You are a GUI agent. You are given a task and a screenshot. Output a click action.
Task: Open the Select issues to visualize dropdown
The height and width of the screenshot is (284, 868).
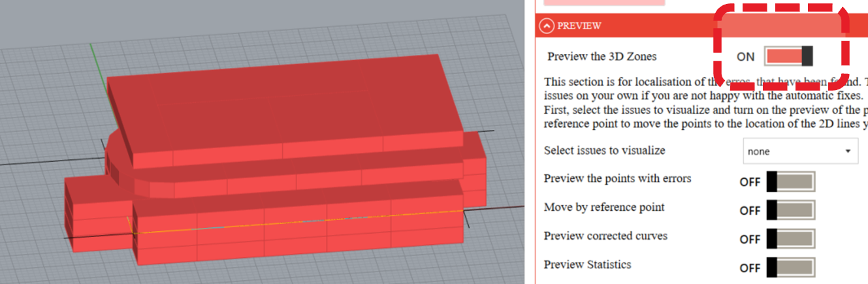coord(799,151)
